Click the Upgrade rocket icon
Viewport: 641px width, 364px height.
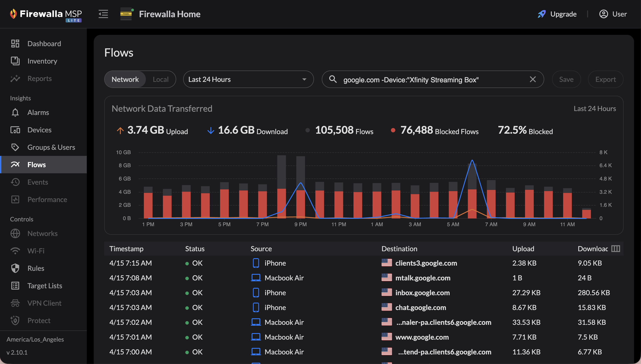[x=542, y=14]
